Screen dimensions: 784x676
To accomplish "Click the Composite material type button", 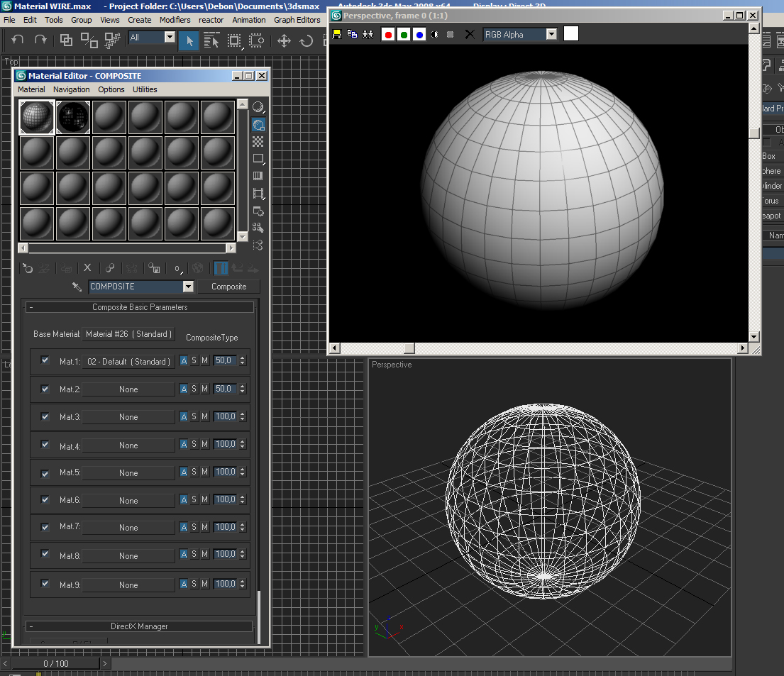I will (x=228, y=287).
